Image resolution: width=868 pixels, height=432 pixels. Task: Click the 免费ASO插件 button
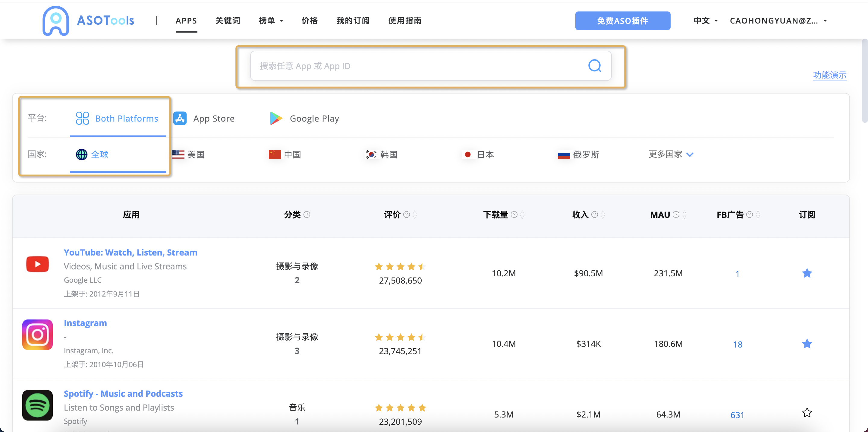[x=623, y=21]
